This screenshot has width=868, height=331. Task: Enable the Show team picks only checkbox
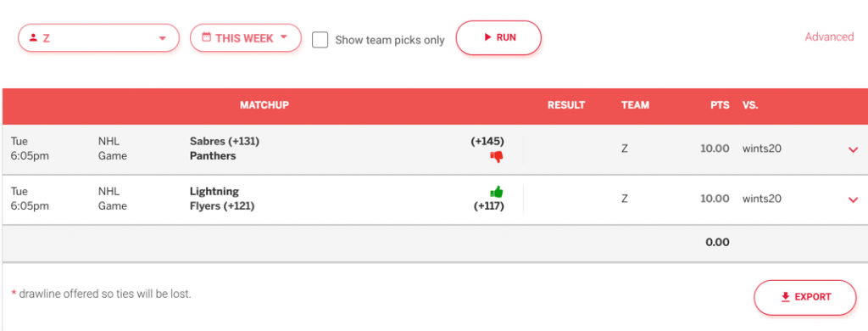tap(320, 40)
